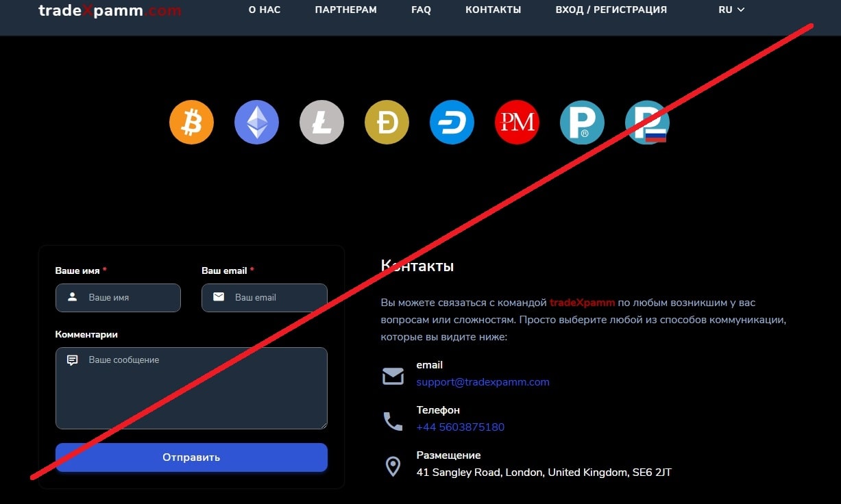Click the Payeer icon with registered mark
Image resolution: width=841 pixels, height=504 pixels.
[x=582, y=123]
